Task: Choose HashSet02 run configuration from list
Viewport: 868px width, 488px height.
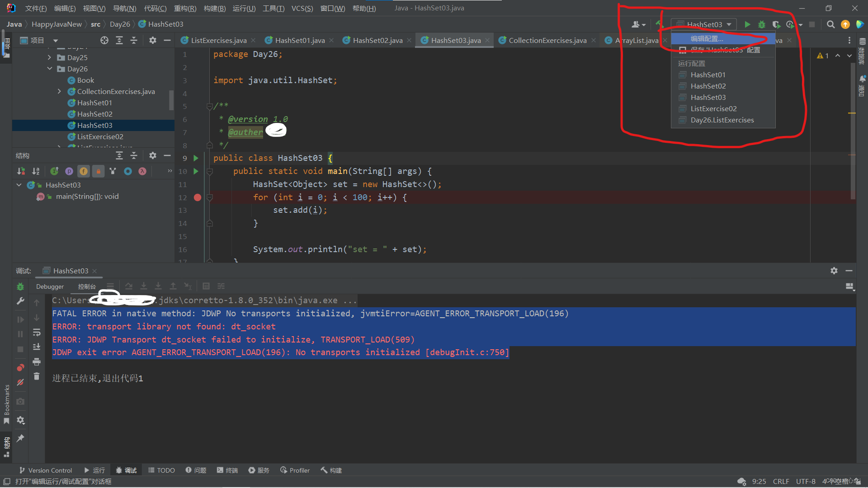Action: [708, 86]
